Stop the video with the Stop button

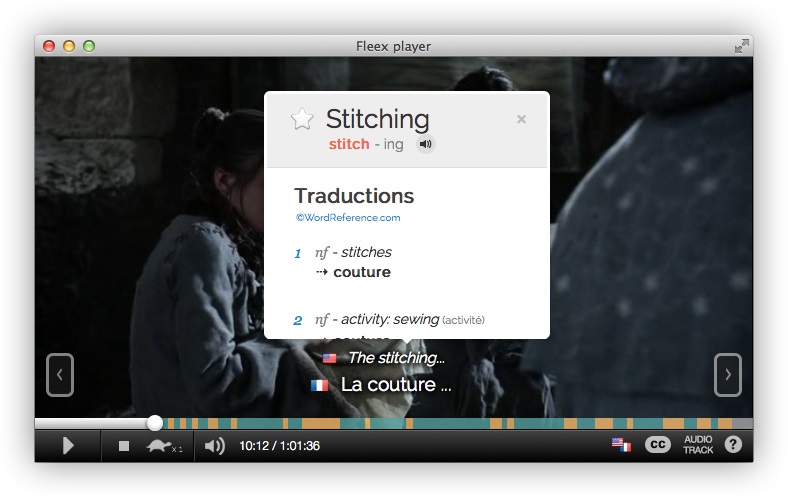(124, 446)
